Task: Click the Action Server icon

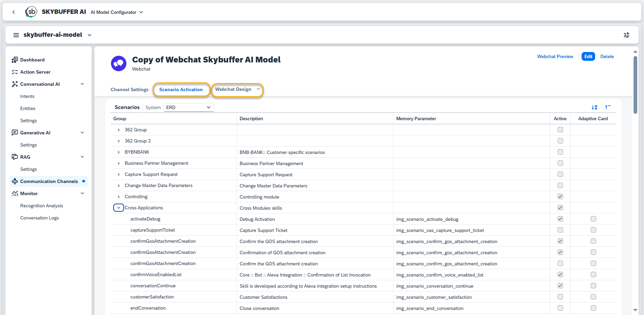Action: (14, 72)
